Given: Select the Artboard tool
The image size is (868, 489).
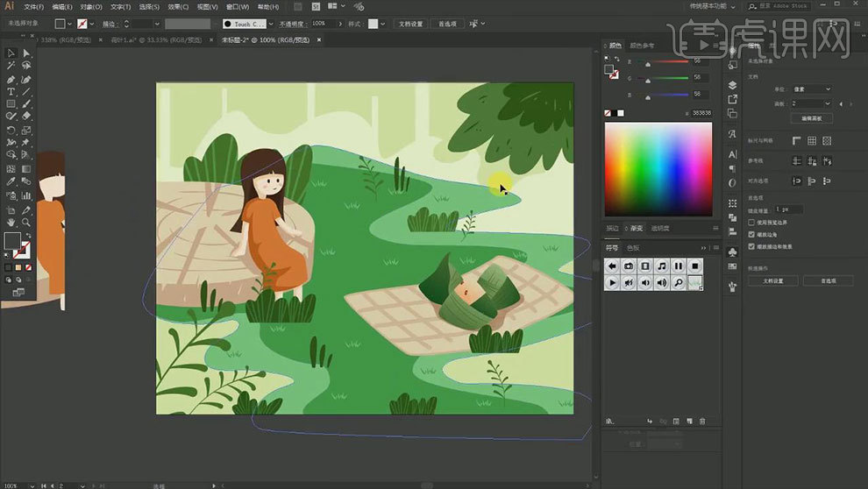Looking at the screenshot, I should point(11,210).
